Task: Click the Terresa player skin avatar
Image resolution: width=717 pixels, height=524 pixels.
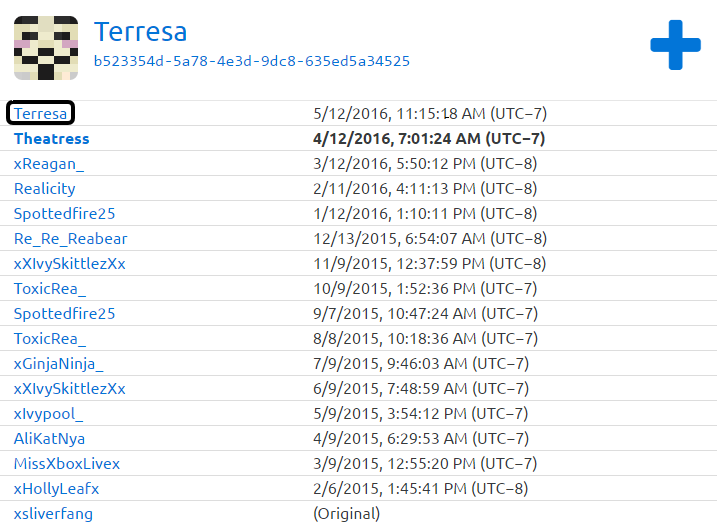Action: (x=45, y=48)
